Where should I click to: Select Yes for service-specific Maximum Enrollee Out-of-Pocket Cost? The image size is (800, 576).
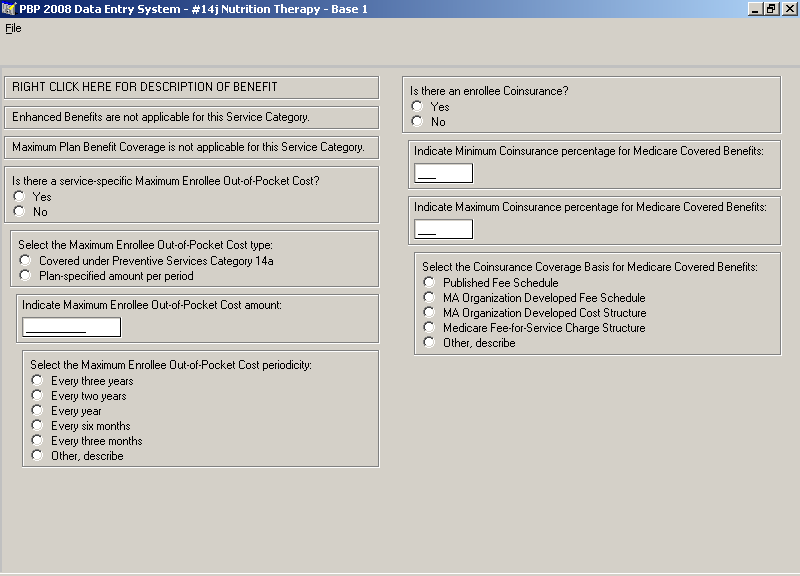(x=19, y=196)
